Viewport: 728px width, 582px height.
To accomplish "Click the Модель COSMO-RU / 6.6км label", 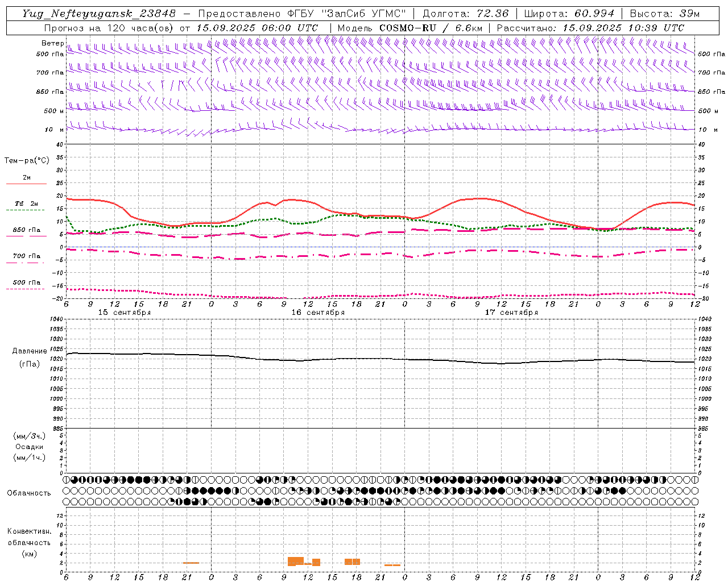I will [x=409, y=28].
